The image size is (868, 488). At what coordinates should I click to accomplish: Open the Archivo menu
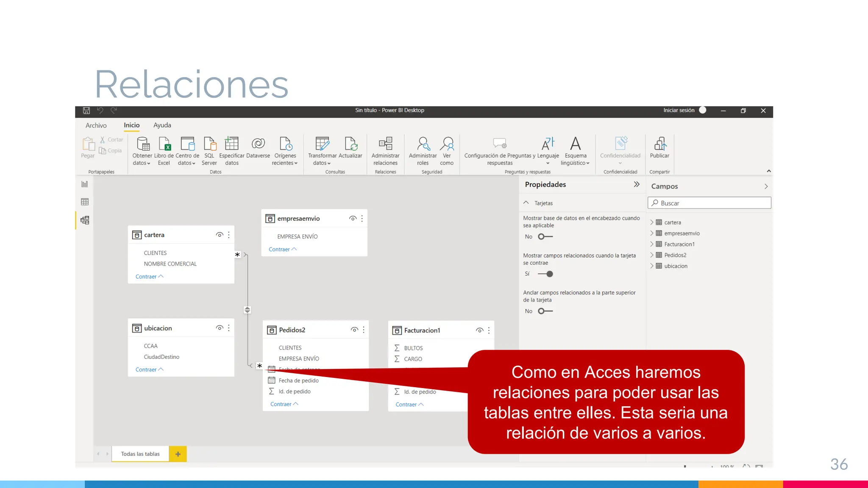pos(96,125)
